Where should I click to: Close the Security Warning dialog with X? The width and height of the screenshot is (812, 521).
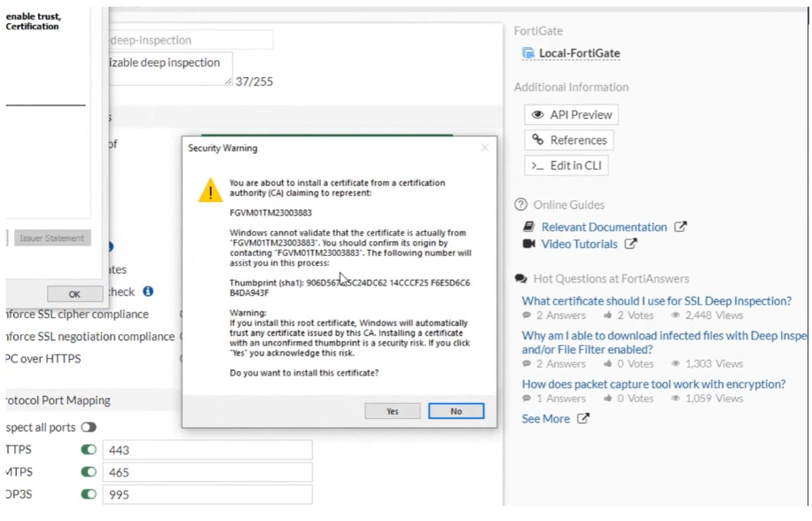(x=485, y=148)
